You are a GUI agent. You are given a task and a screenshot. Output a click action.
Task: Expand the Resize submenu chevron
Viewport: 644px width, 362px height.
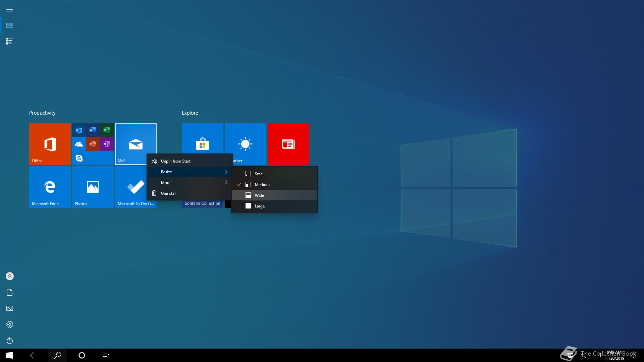(x=226, y=172)
